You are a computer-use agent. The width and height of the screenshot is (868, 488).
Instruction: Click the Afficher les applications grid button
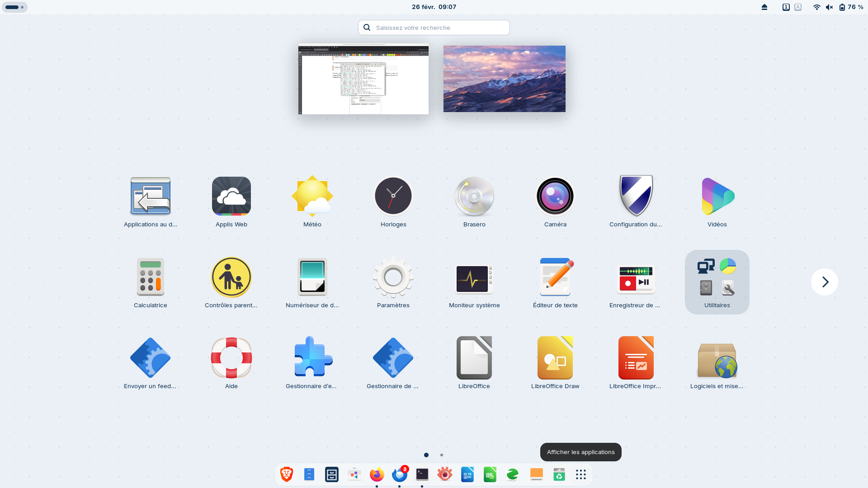(x=580, y=474)
